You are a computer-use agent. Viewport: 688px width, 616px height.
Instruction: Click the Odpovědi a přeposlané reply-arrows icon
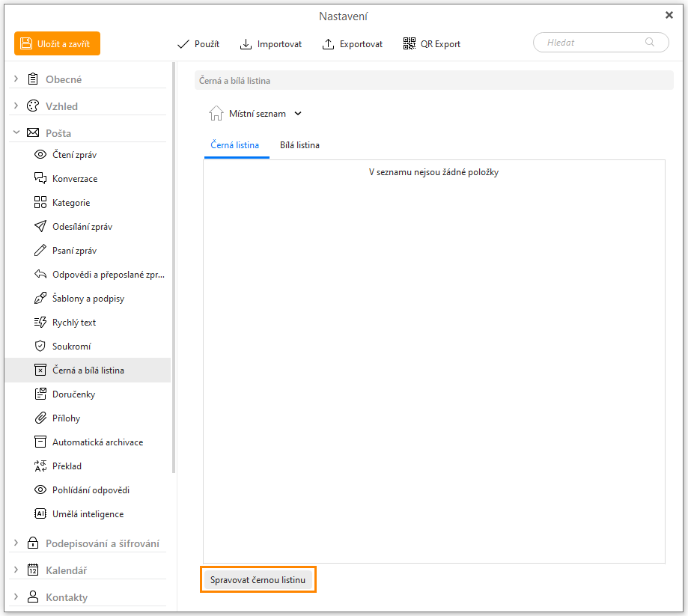click(40, 274)
